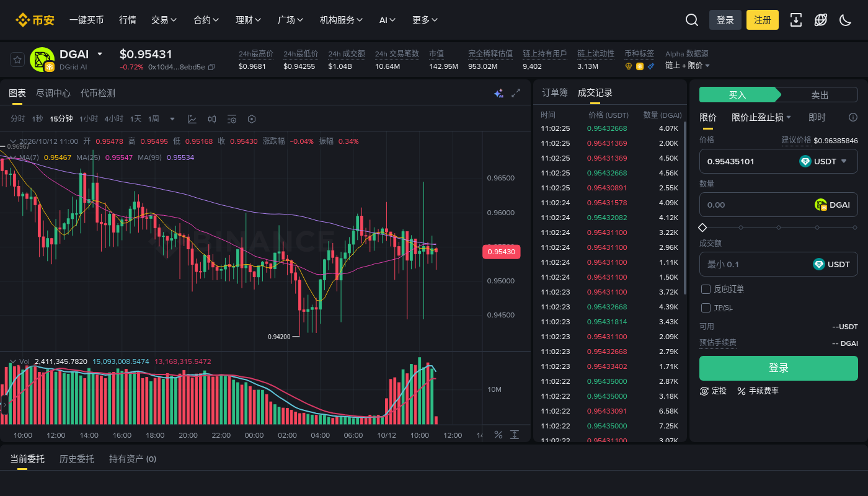The width and height of the screenshot is (868, 496).
Task: Collapse the Vol indicator legend chevron
Action: point(12,361)
